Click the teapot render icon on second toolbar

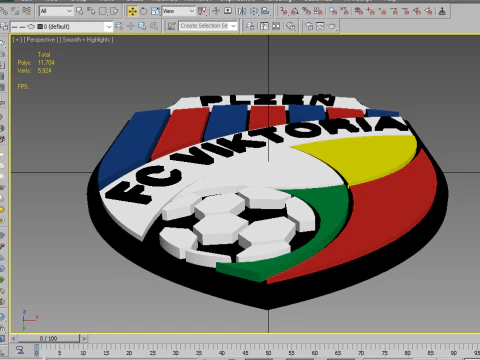tap(332, 26)
